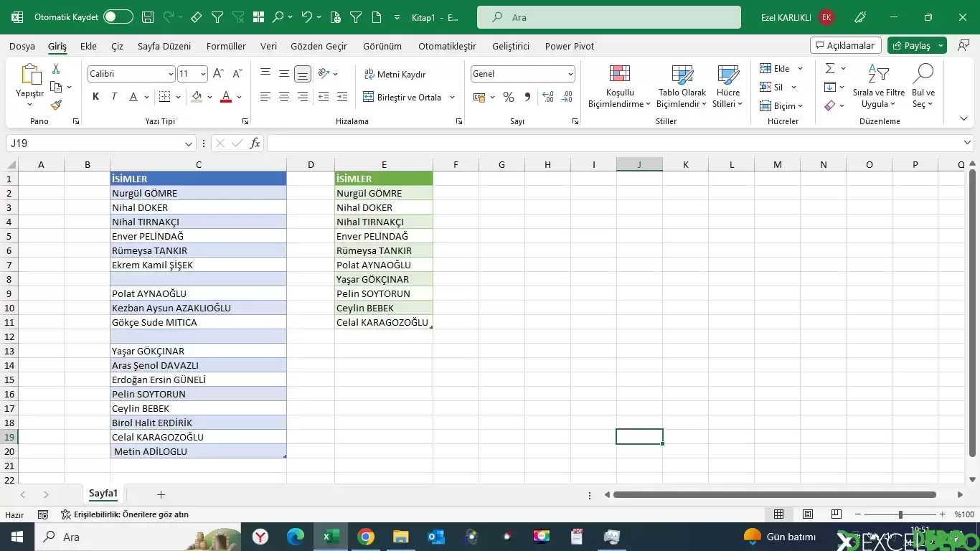Open Hücre Stilleri gallery
The height and width of the screenshot is (551, 980).
coord(728,87)
